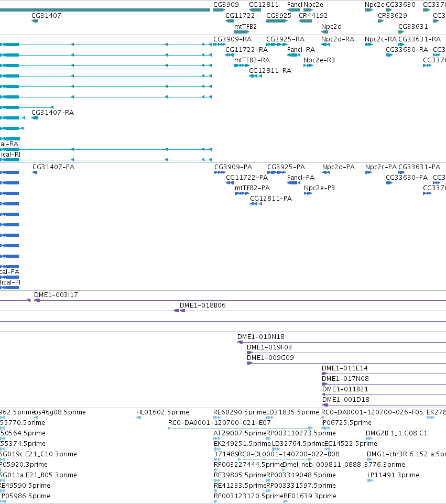Image resolution: width=446 pixels, height=504 pixels.
Task: Click the CG11722-PA protein label
Action: pos(247,178)
